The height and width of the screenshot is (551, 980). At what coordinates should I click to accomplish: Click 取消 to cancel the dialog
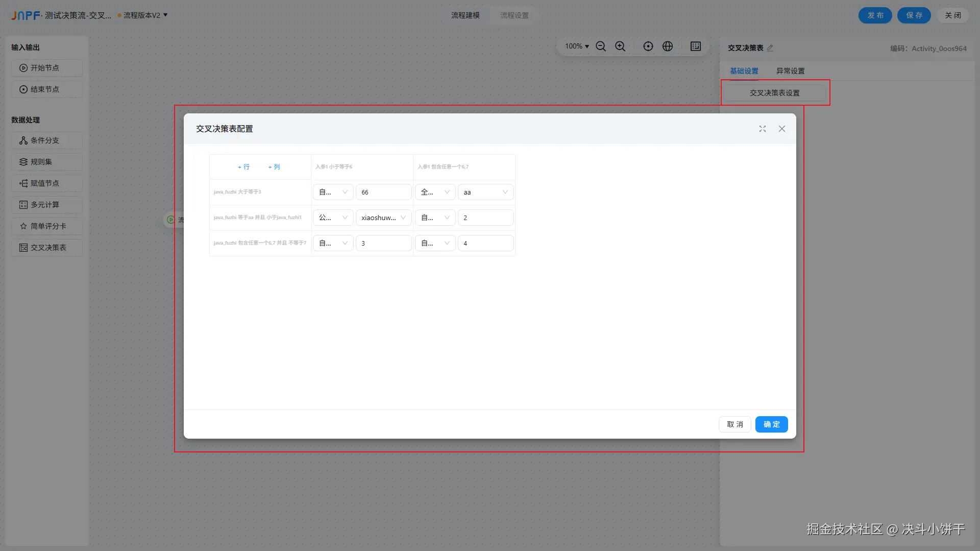pyautogui.click(x=735, y=424)
